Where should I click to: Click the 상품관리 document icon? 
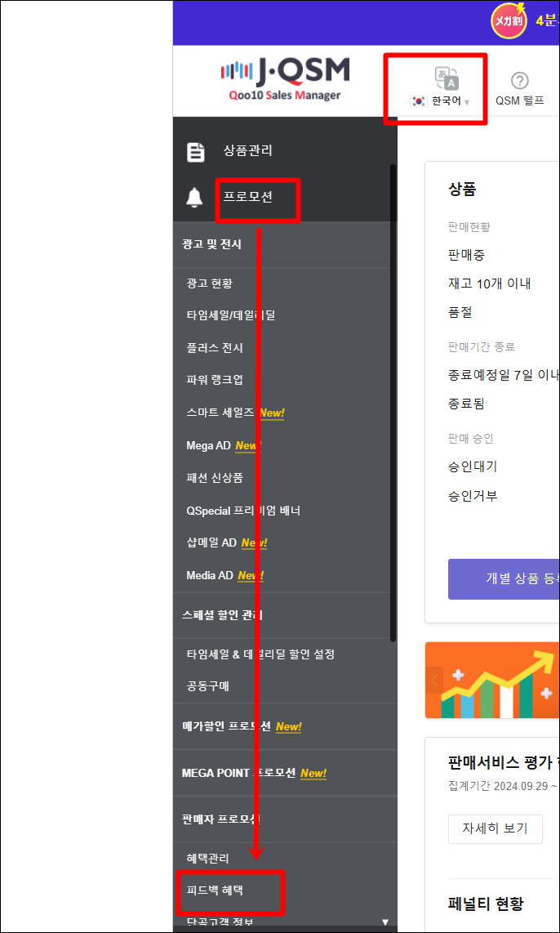point(196,152)
